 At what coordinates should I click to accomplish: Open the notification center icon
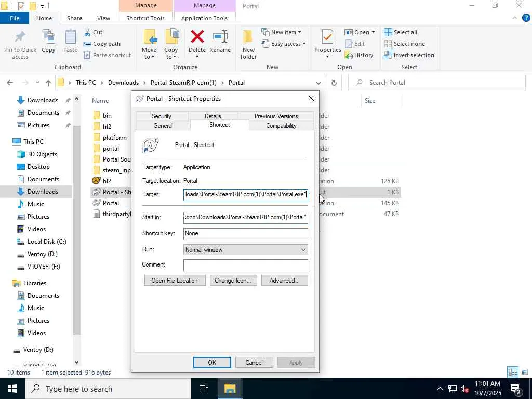[516, 389]
